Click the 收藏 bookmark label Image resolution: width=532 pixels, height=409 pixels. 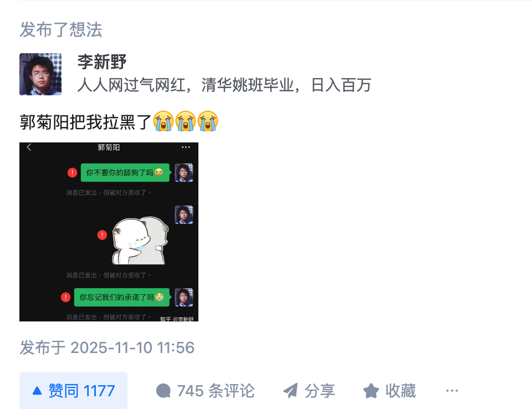400,391
